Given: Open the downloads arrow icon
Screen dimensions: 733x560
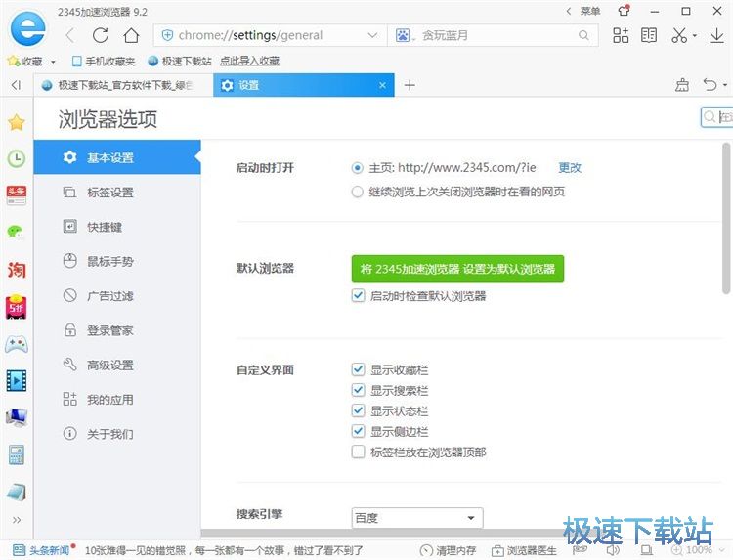Looking at the screenshot, I should click(x=717, y=35).
